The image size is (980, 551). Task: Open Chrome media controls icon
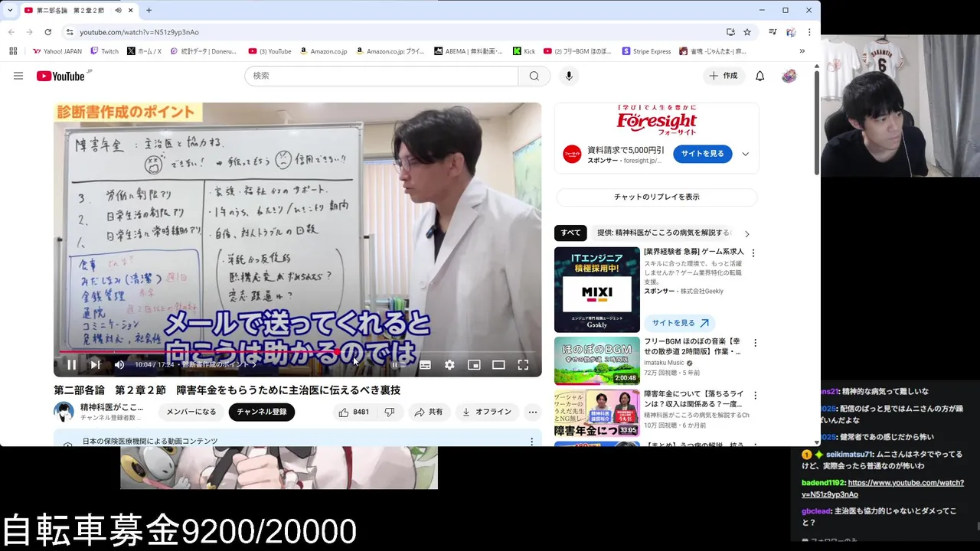pos(773,32)
